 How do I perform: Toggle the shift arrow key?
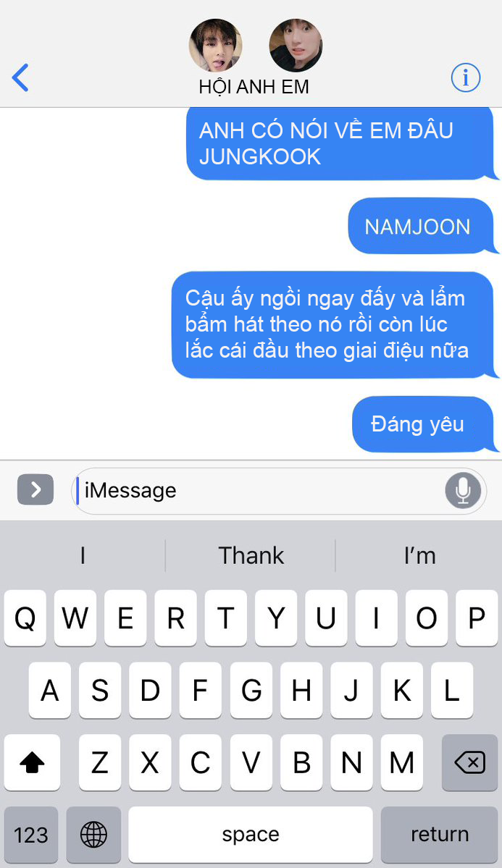32,763
